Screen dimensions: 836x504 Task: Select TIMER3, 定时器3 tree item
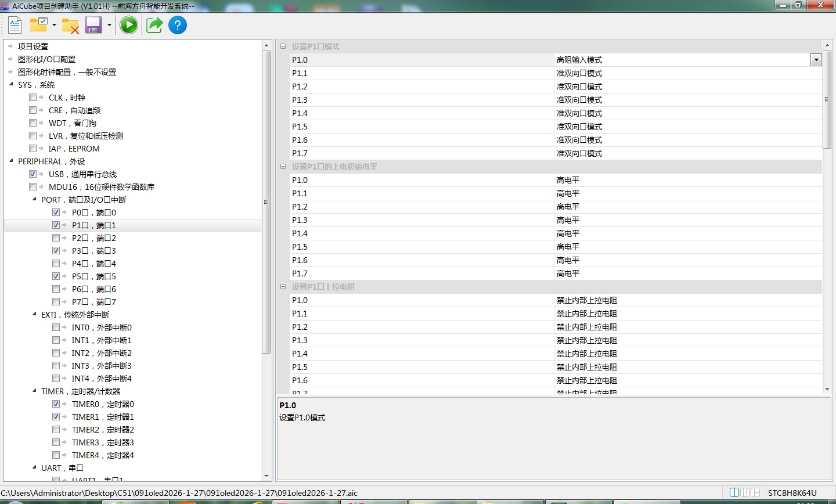pos(103,442)
